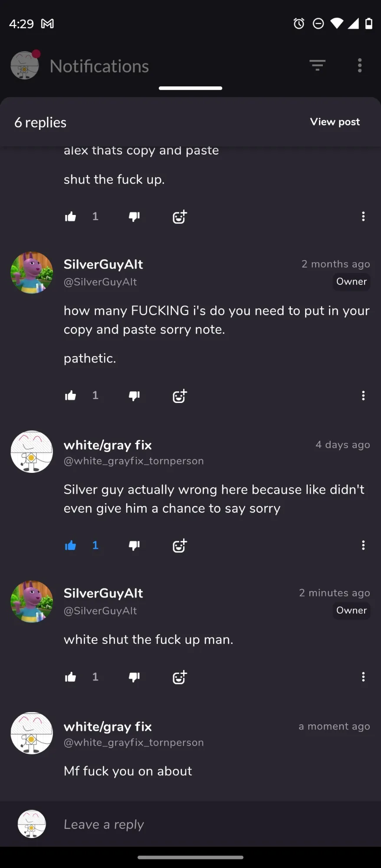The width and height of the screenshot is (381, 868).
Task: Add reaction to the "pathetic." reply
Action: tap(180, 396)
